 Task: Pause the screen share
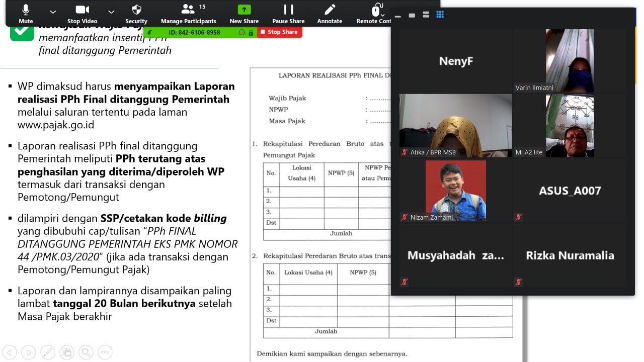(288, 14)
